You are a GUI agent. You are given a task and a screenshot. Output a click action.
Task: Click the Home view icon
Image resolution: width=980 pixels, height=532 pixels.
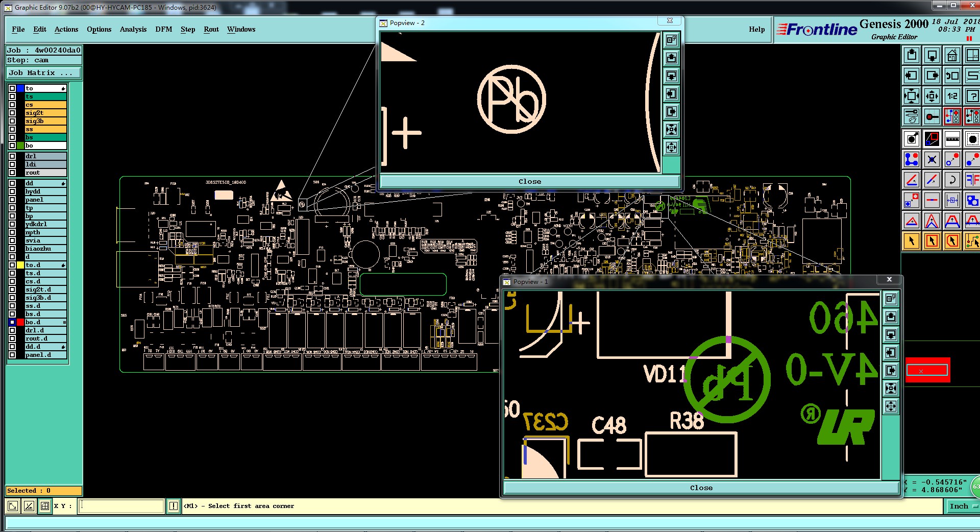[952, 55]
